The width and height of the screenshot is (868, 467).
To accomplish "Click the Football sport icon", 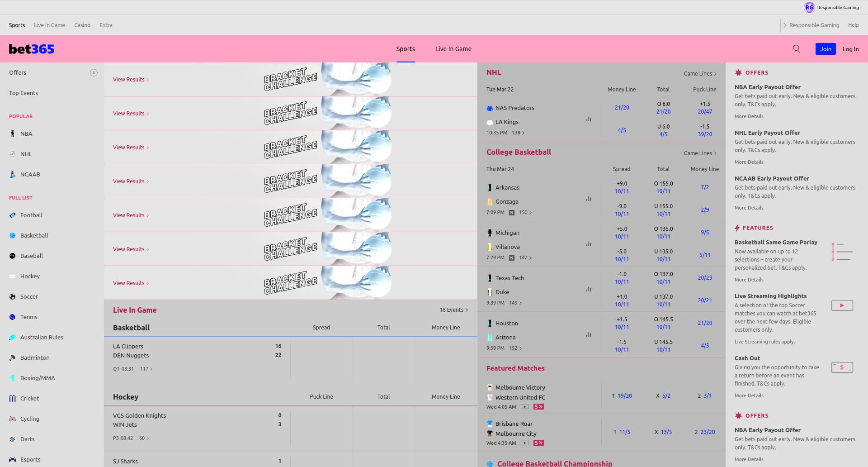I will (x=12, y=215).
